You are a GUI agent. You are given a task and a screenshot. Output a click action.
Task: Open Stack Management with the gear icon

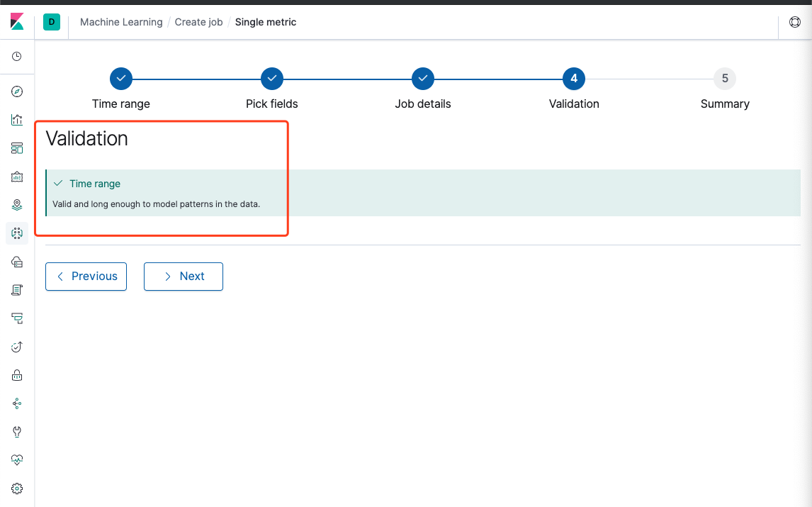(17, 488)
